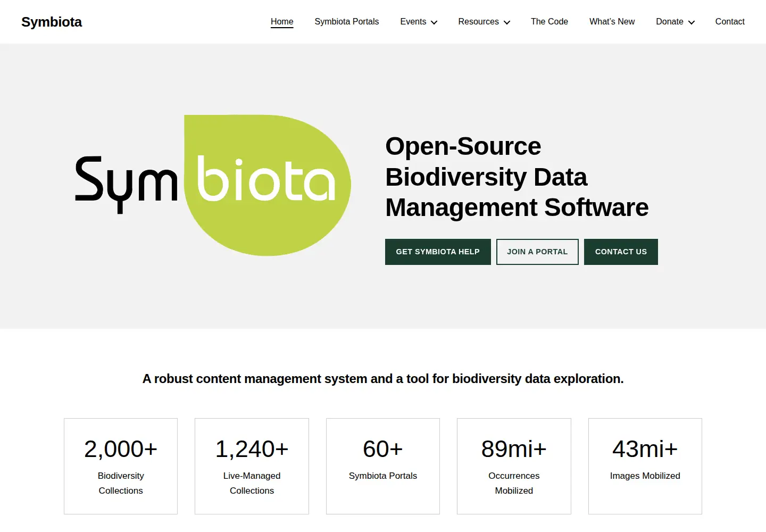Expand the Donate chevron arrow
Viewport: 766px width, 532px height.
click(692, 22)
